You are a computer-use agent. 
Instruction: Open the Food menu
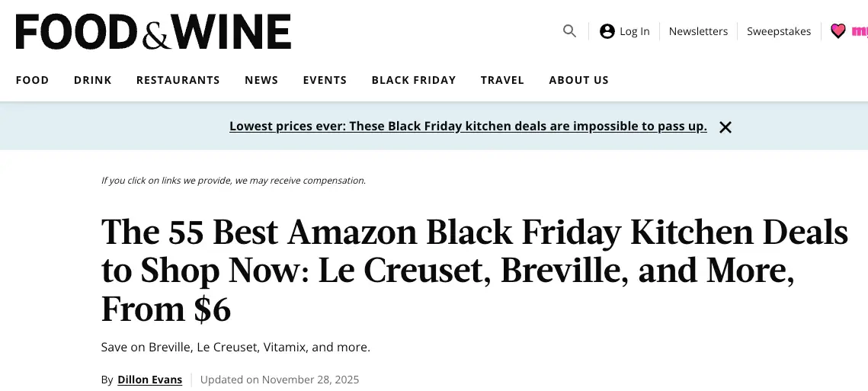click(32, 80)
